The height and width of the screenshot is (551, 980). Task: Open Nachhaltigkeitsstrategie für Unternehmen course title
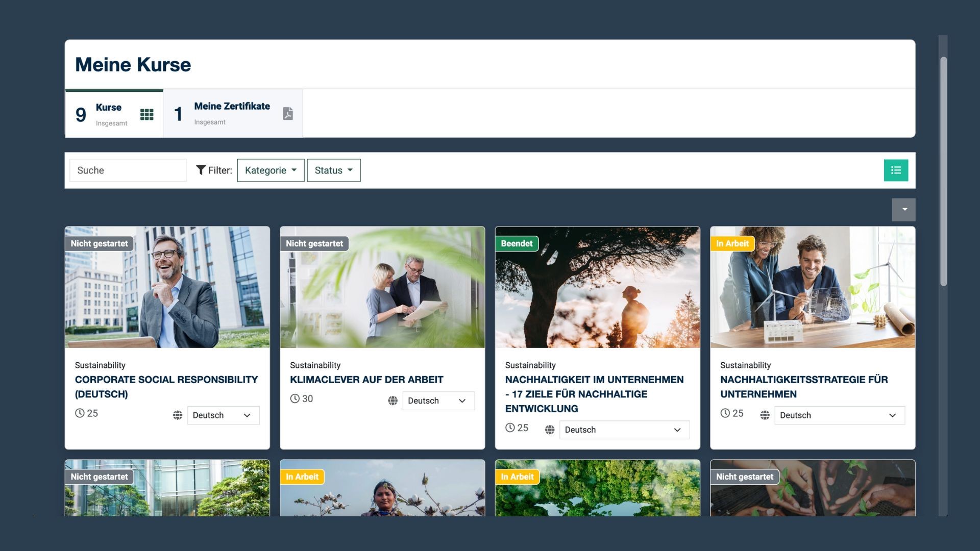tap(804, 387)
